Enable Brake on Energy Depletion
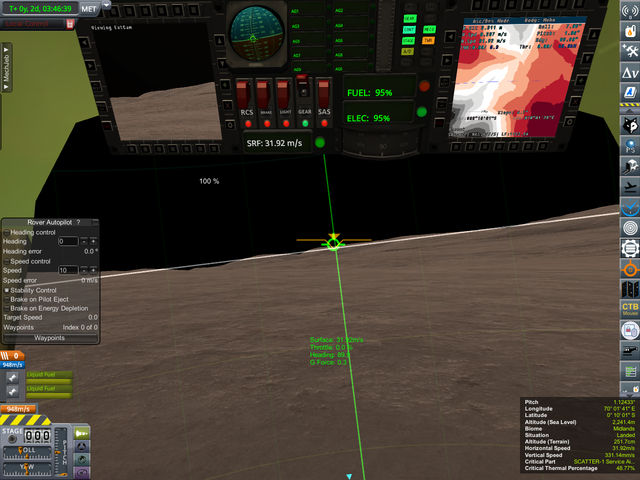The image size is (640, 480). 7,309
